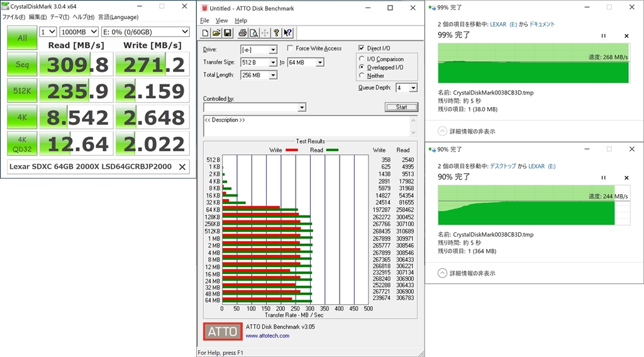The width and height of the screenshot is (644, 357).
Task: Open CrystalDiskMark ヘルプ(H) menu
Action: click(84, 17)
